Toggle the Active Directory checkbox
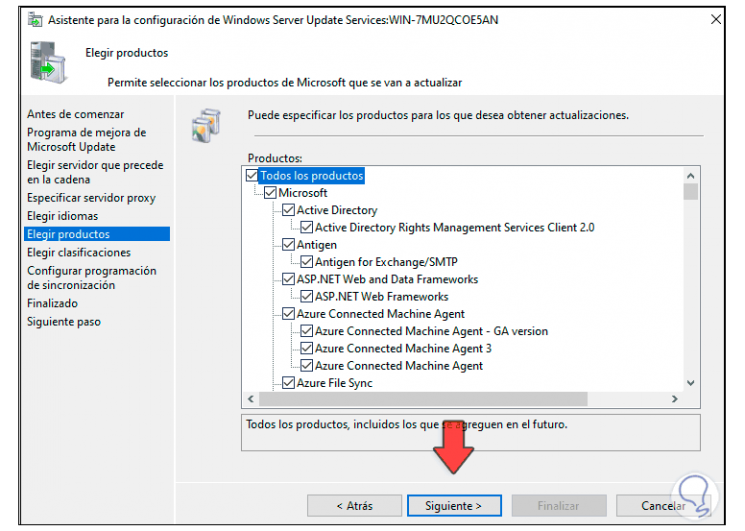 tap(288, 210)
